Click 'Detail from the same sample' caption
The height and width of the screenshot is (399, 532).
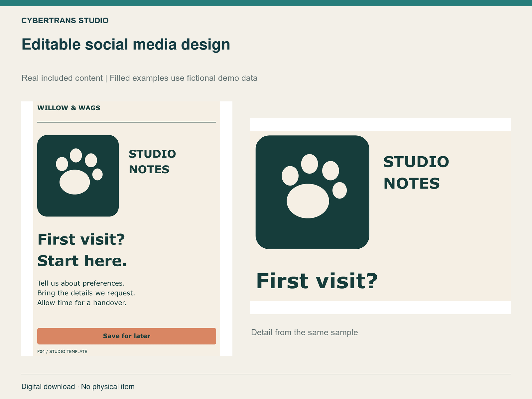coord(305,332)
